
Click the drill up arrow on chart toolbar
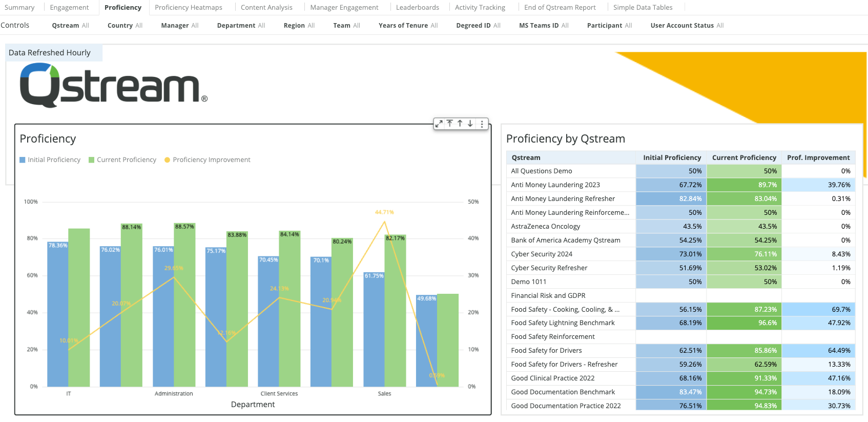click(460, 124)
